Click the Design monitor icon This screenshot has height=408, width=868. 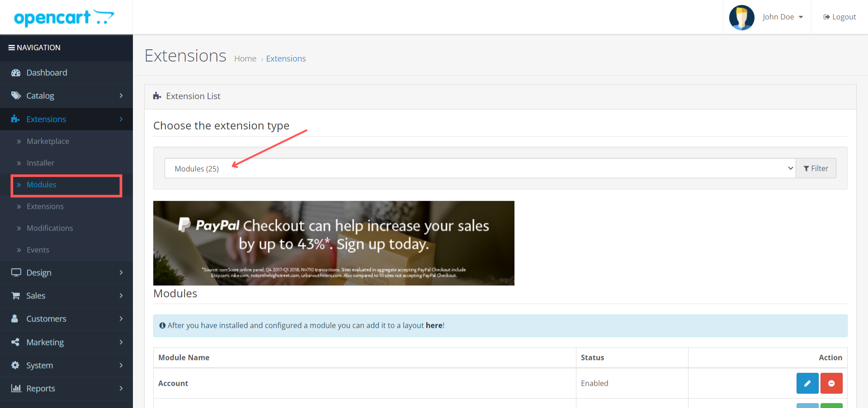(x=16, y=272)
